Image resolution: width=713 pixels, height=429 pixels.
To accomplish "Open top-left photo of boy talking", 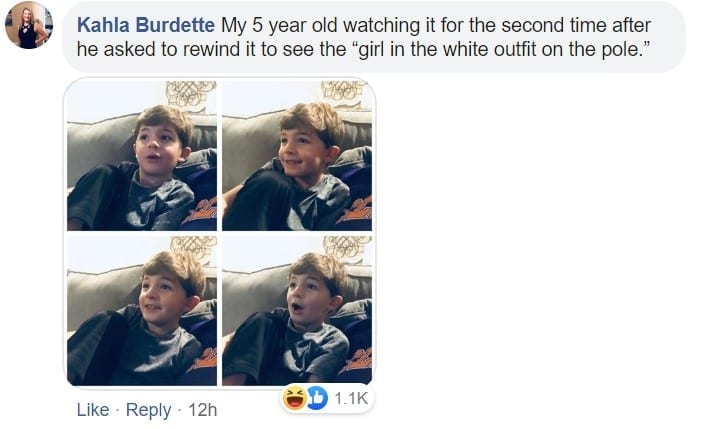I will (x=142, y=156).
